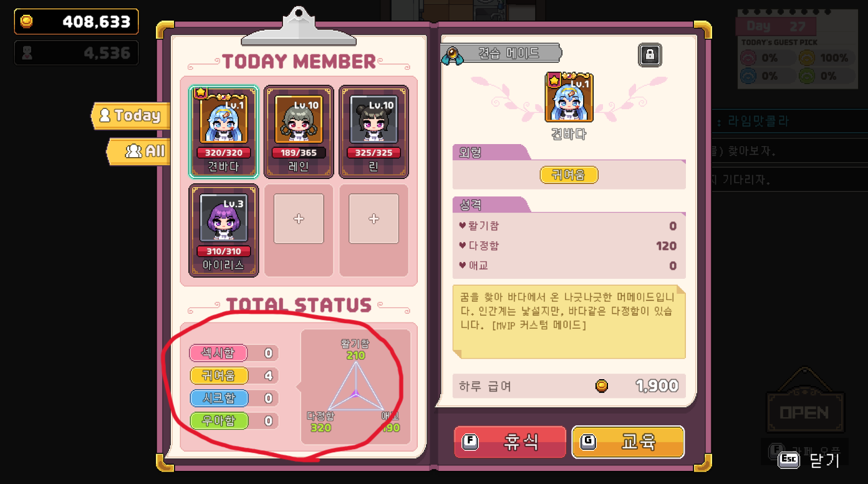Click the 견바다 portrait in detail panel

[x=569, y=98]
